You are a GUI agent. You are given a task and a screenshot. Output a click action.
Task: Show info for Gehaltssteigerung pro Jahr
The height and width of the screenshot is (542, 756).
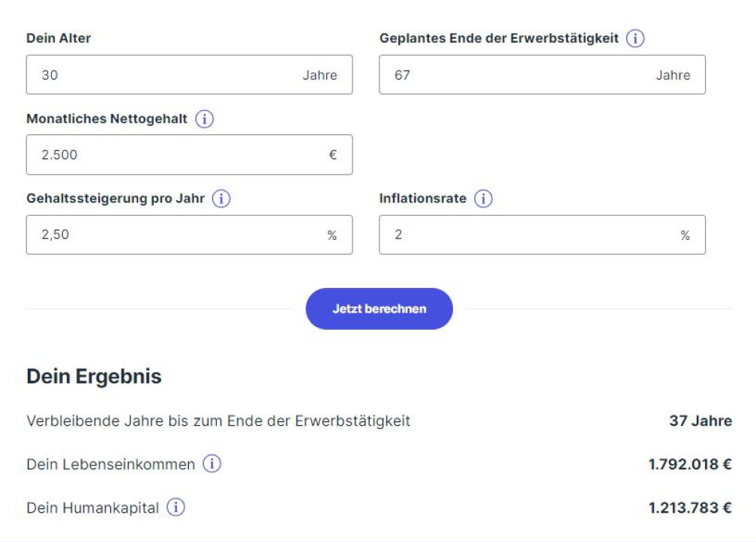(x=221, y=199)
